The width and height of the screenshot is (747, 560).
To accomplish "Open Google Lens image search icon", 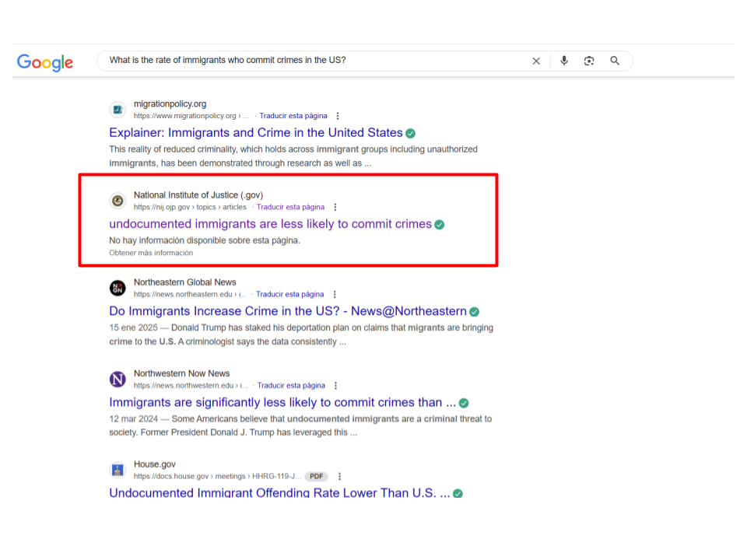I will tap(589, 61).
